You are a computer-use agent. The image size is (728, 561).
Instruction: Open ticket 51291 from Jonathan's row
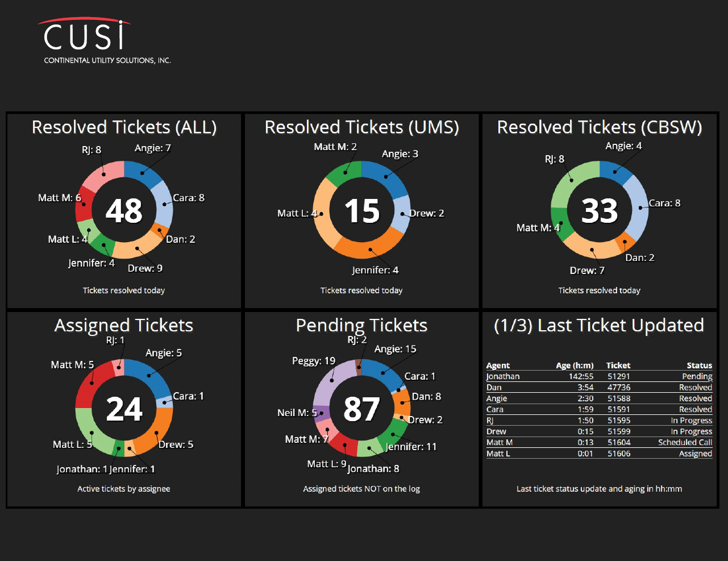tap(618, 376)
